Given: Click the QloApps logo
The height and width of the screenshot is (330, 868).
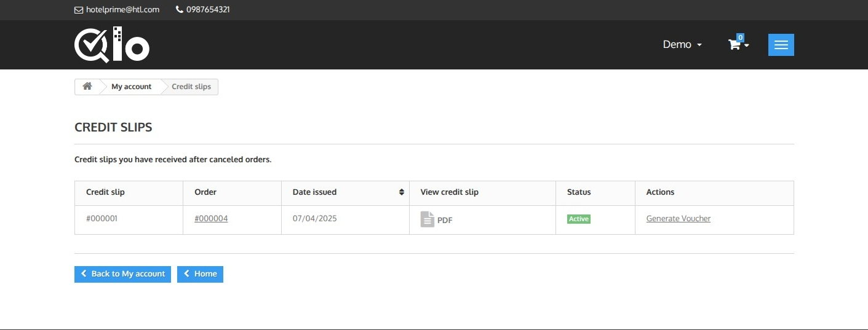Looking at the screenshot, I should [x=112, y=45].
